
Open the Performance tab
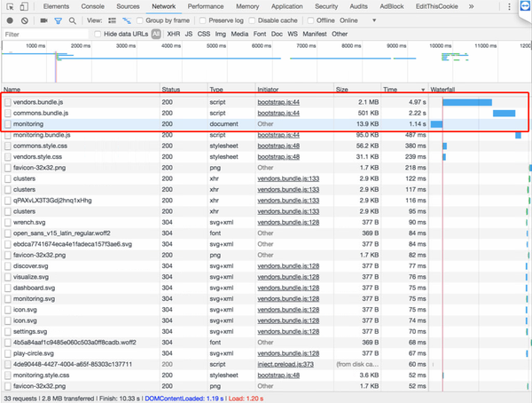point(206,6)
